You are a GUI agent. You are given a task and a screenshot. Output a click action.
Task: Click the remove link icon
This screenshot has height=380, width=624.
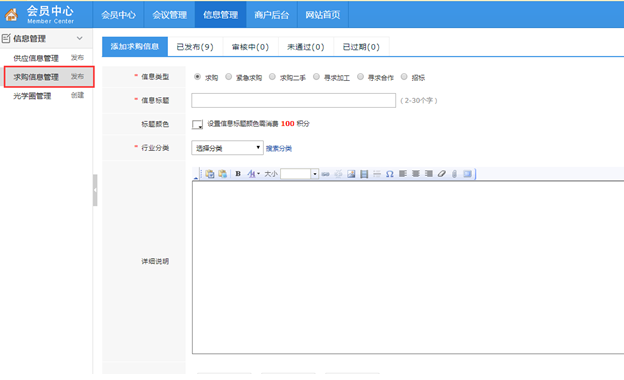tap(338, 174)
